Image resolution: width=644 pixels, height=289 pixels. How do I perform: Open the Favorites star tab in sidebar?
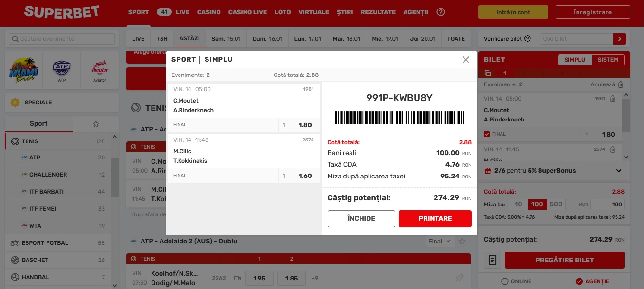(x=96, y=124)
